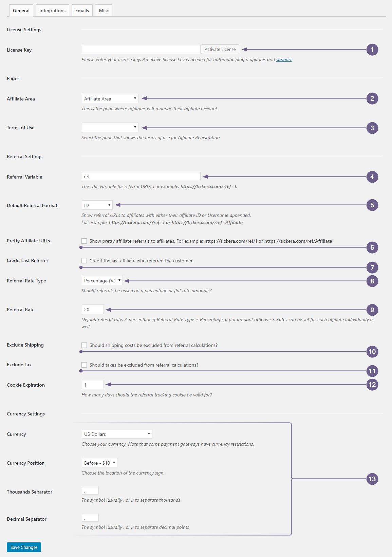
Task: Check the Exclude Shipping checkbox
Action: click(84, 345)
